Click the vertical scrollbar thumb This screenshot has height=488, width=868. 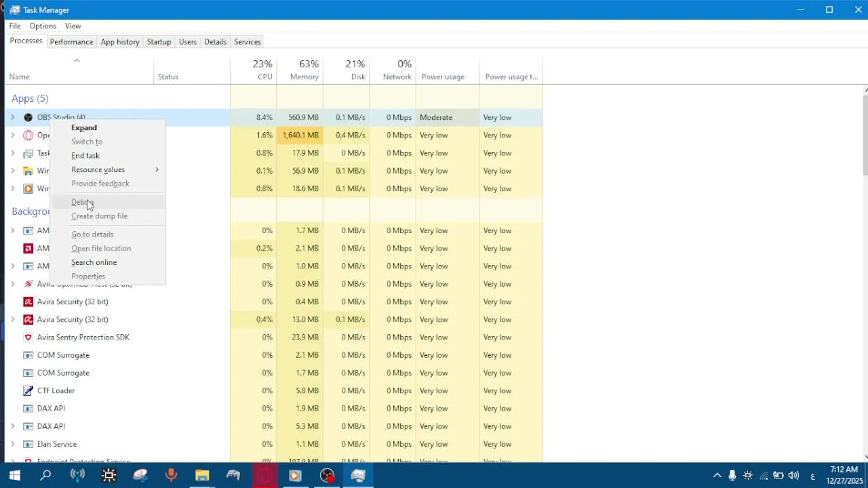pyautogui.click(x=865, y=136)
